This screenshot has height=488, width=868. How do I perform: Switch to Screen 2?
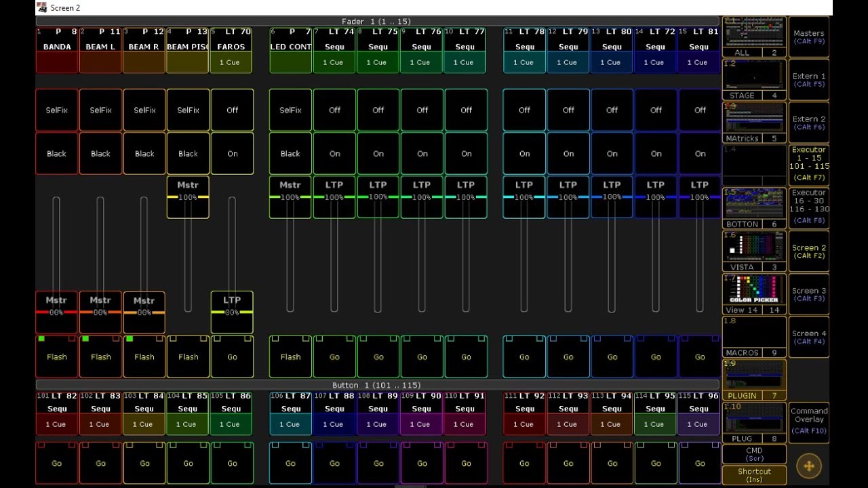[809, 251]
